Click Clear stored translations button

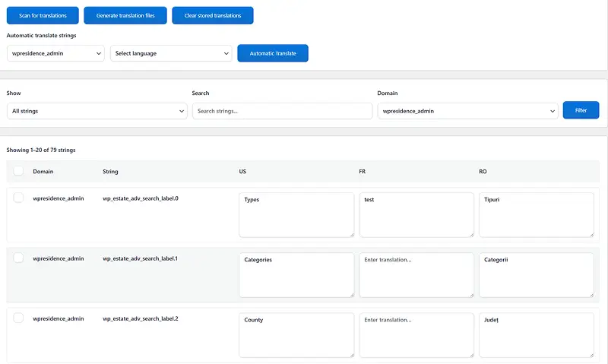(x=212, y=15)
